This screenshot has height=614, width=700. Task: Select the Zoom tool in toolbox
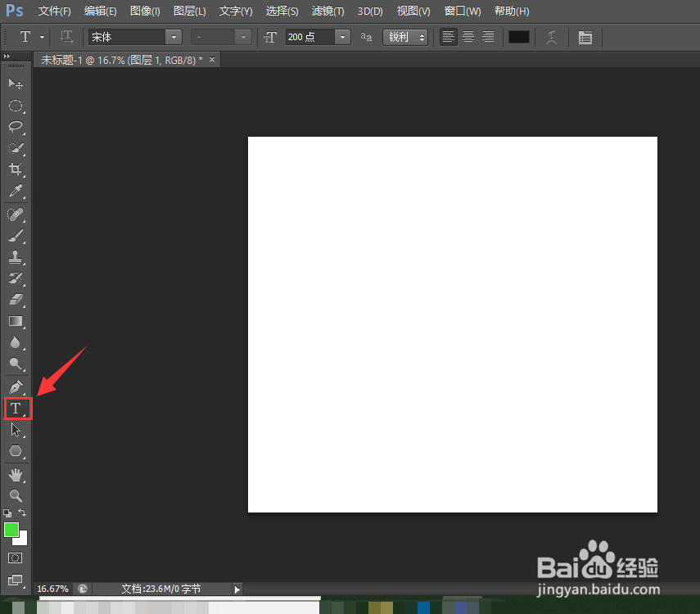click(16, 495)
